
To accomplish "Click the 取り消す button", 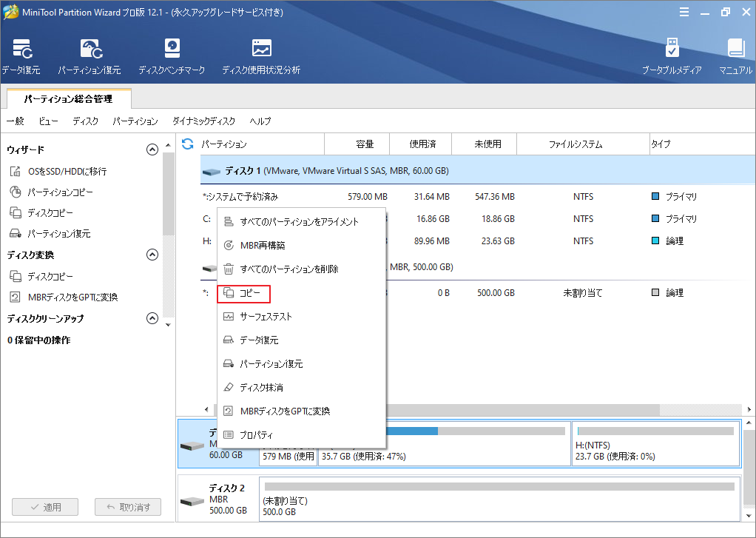I will 128,507.
